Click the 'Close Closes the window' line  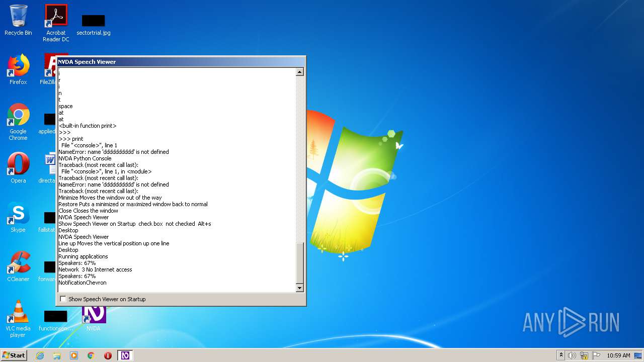88,211
